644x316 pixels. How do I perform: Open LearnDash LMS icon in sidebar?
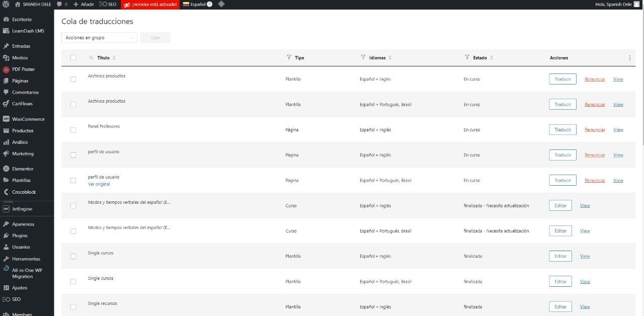coord(6,31)
